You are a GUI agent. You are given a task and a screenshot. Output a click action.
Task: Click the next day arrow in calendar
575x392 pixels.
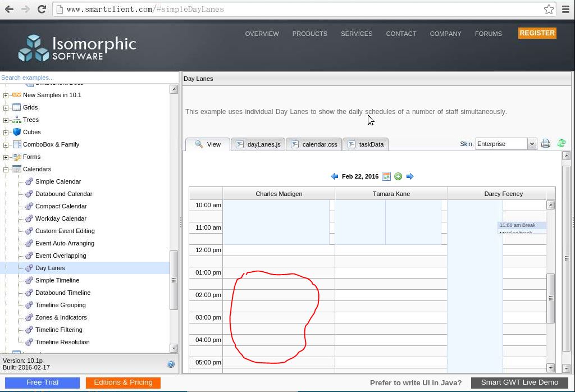pos(410,176)
